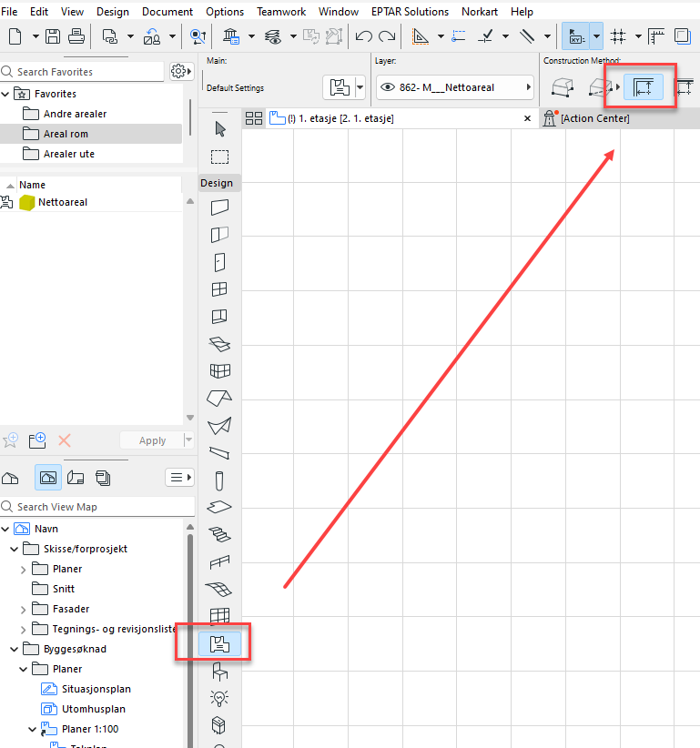The width and height of the screenshot is (700, 748).
Task: Open the Teamwork menu
Action: tap(279, 12)
